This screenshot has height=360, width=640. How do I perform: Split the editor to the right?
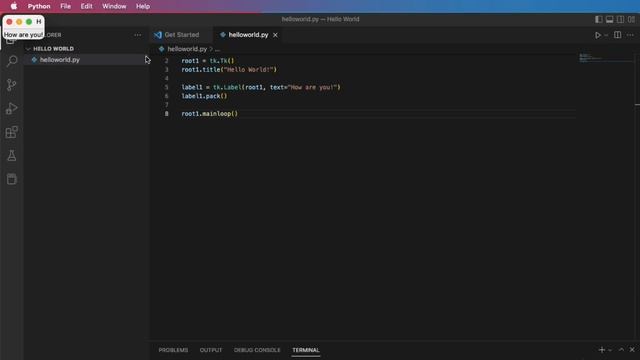point(618,35)
